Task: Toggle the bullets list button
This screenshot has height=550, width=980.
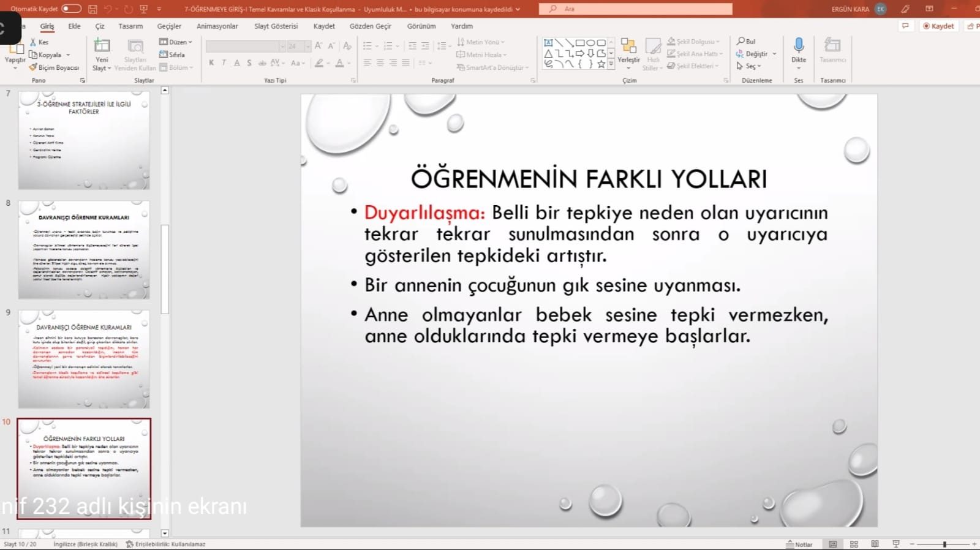Action: point(367,46)
